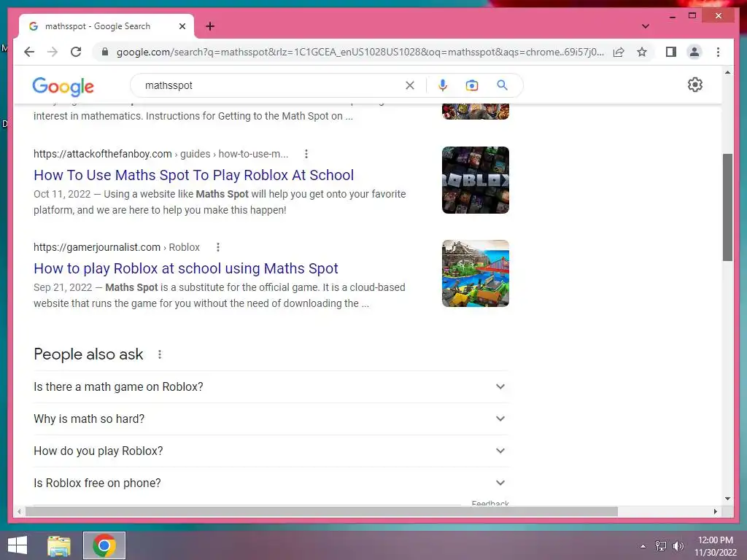Open the clock showing 12:00 PM
Image resolution: width=747 pixels, height=560 pixels.
pyautogui.click(x=715, y=546)
